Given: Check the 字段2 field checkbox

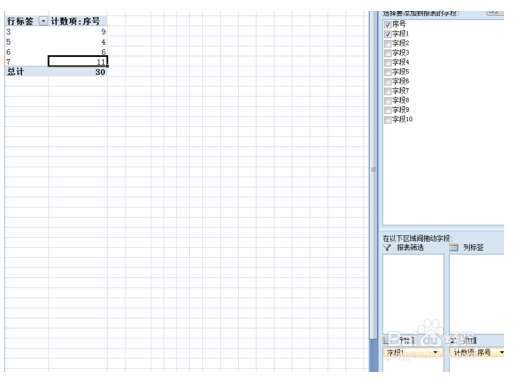Looking at the screenshot, I should pos(388,44).
